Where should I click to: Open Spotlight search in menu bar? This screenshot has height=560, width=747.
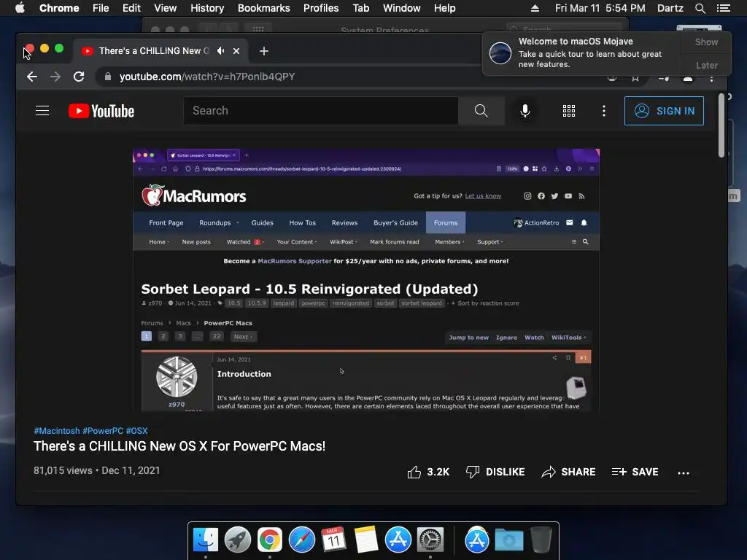tap(700, 8)
